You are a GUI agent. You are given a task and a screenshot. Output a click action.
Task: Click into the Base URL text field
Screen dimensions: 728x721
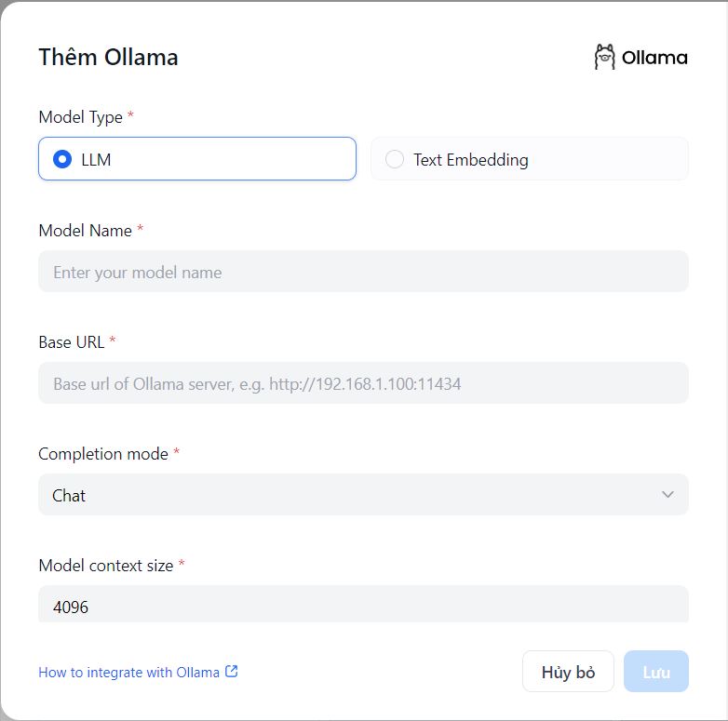click(x=363, y=383)
